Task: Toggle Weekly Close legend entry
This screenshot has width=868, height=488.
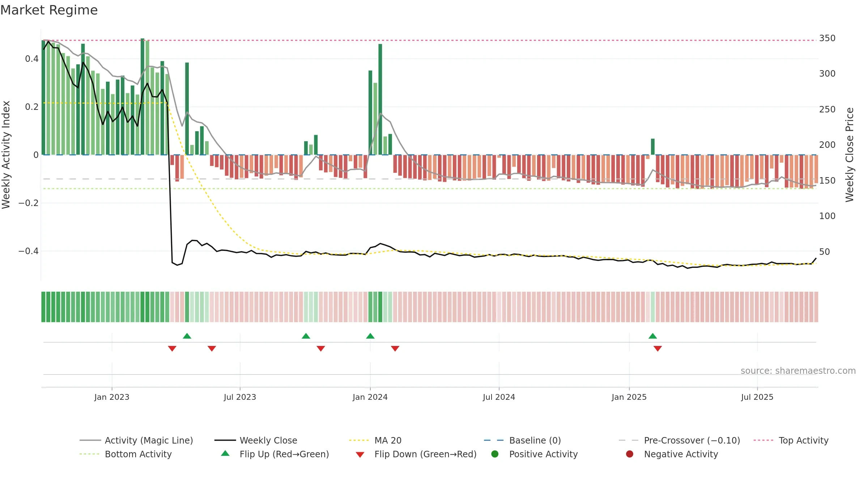Action: pos(256,440)
